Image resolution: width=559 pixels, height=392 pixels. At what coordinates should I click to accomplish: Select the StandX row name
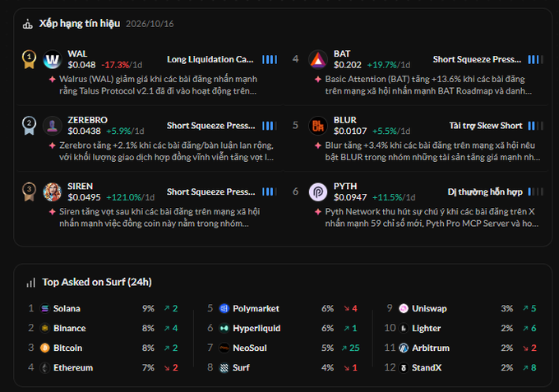427,367
